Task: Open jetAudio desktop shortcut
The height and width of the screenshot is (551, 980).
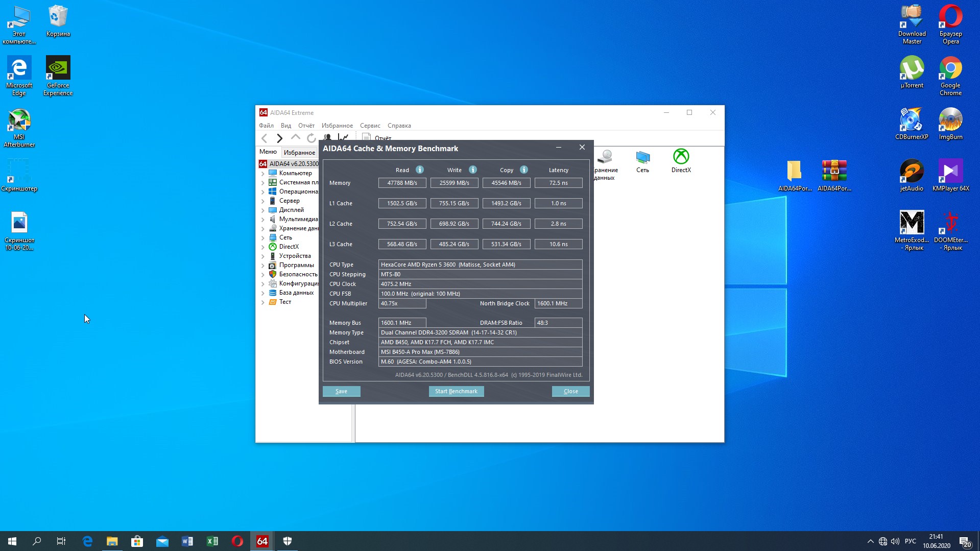Action: click(x=912, y=176)
